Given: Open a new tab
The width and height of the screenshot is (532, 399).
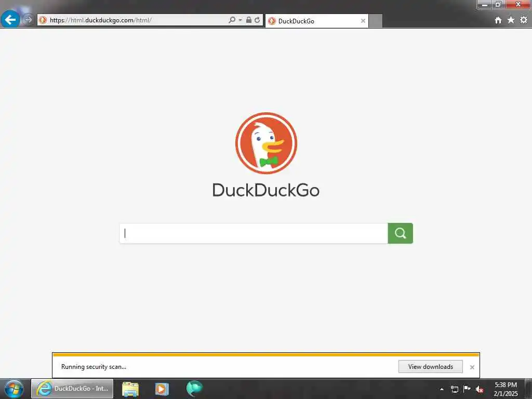Looking at the screenshot, I should (x=376, y=21).
